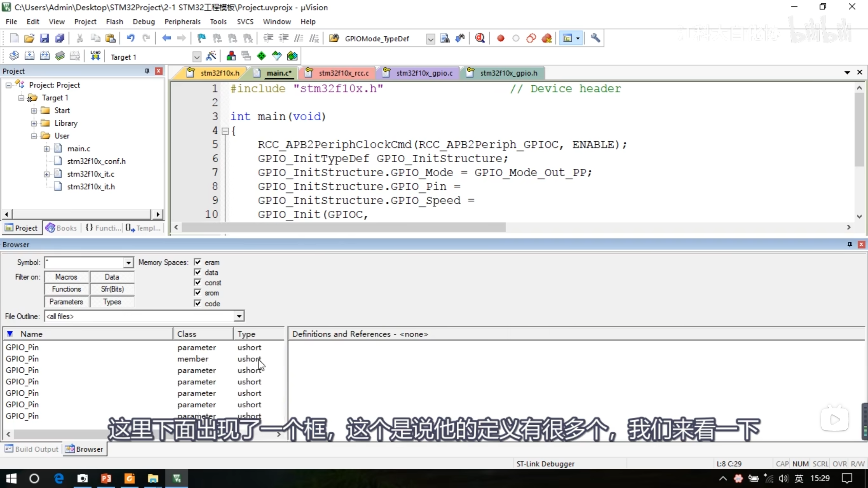Click the Insert Breakpoint red dot icon
The image size is (868, 488).
point(500,38)
